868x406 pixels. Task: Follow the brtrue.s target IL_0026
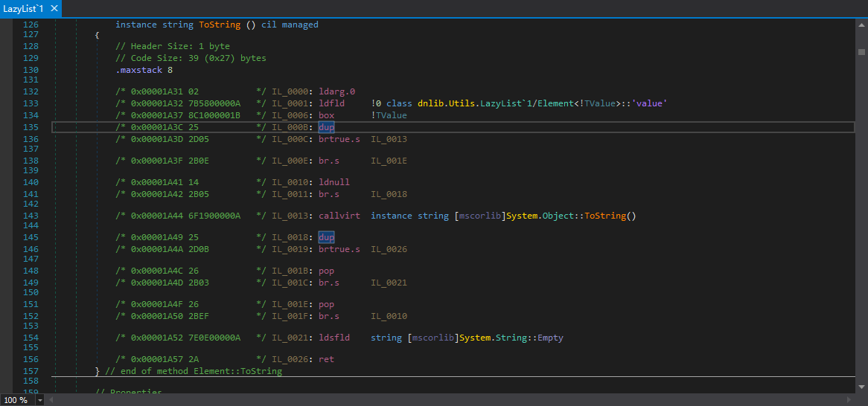(x=389, y=249)
